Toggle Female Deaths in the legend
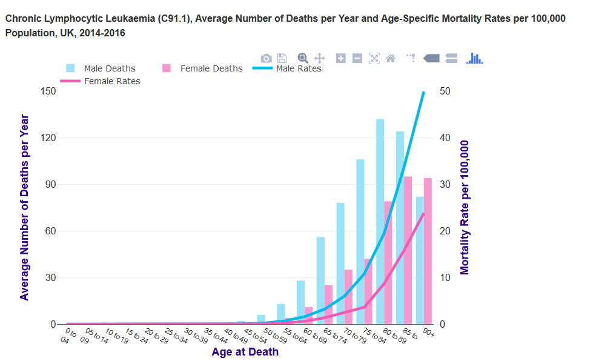The width and height of the screenshot is (596, 364). (209, 68)
